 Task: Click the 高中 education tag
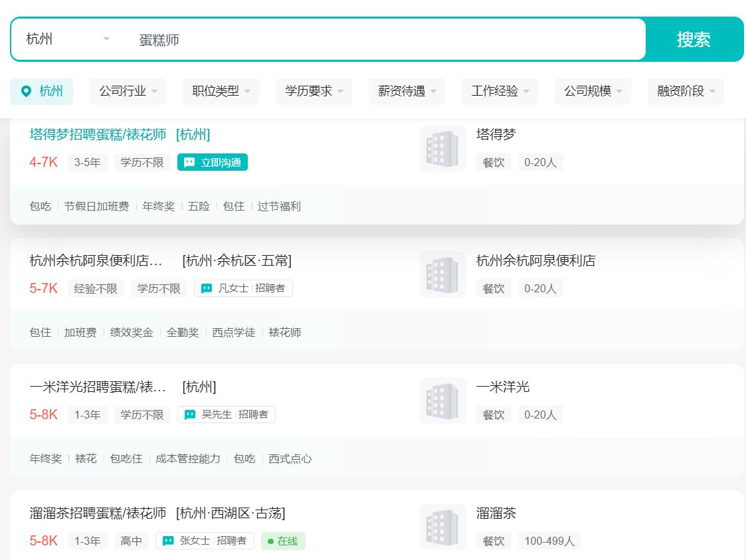coord(132,541)
